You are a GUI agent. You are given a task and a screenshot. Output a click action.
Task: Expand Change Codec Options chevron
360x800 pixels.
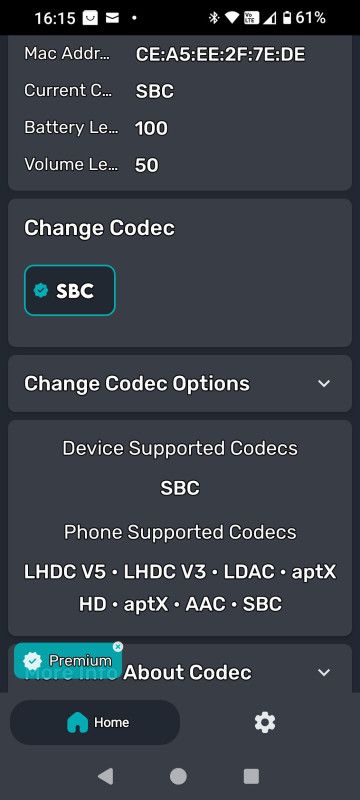point(324,383)
